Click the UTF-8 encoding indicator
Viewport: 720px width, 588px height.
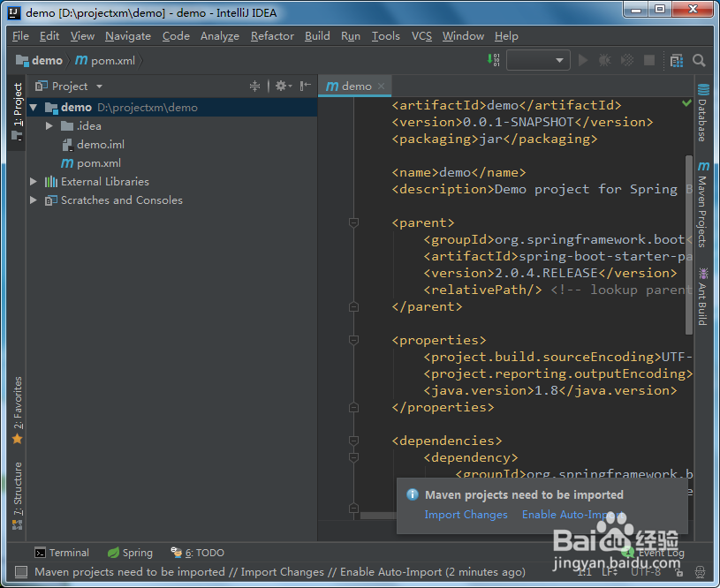point(646,572)
